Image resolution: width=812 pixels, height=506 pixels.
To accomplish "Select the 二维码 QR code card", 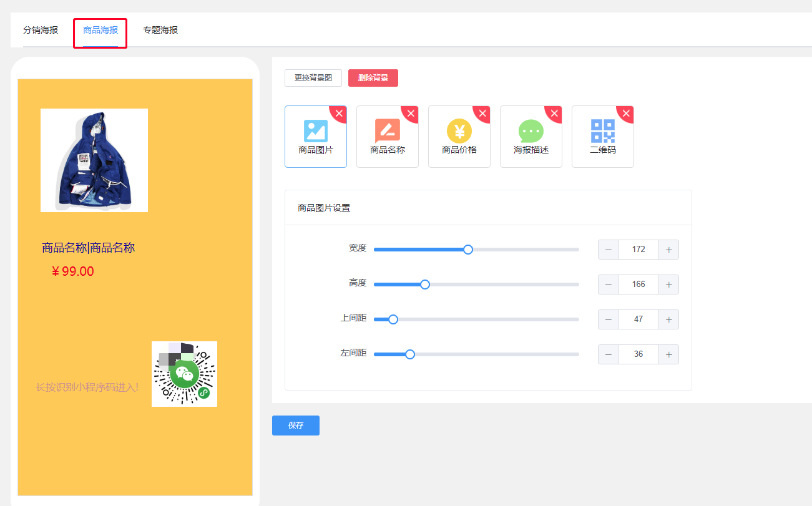I will [603, 137].
